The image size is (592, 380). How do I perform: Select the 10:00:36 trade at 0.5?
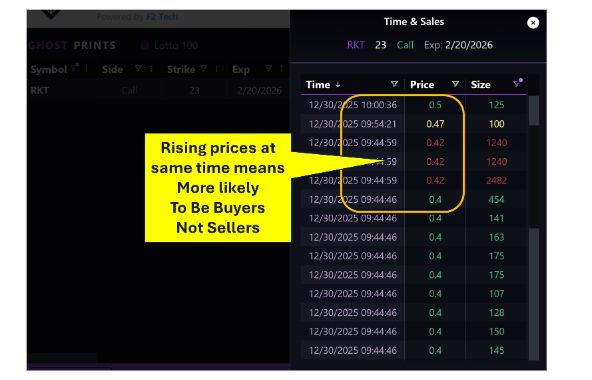tap(414, 105)
